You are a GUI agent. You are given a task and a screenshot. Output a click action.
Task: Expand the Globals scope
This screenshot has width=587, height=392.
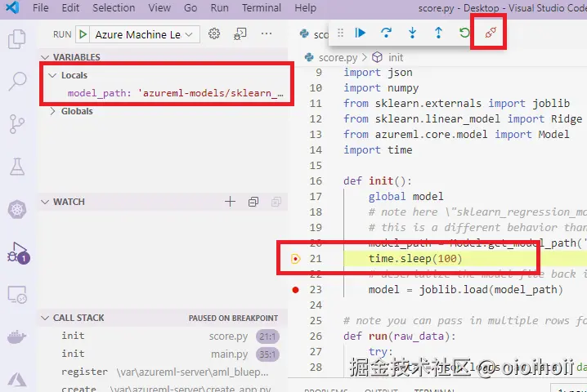coord(52,111)
